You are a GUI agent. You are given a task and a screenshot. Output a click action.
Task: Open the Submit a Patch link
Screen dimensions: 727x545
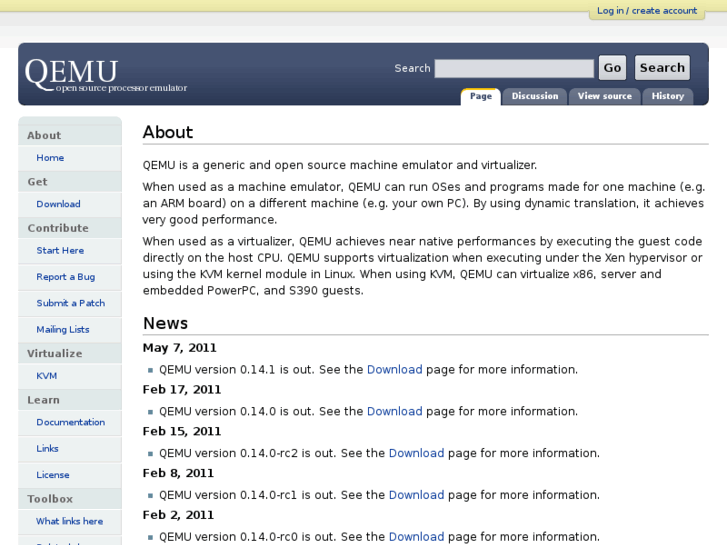70,303
